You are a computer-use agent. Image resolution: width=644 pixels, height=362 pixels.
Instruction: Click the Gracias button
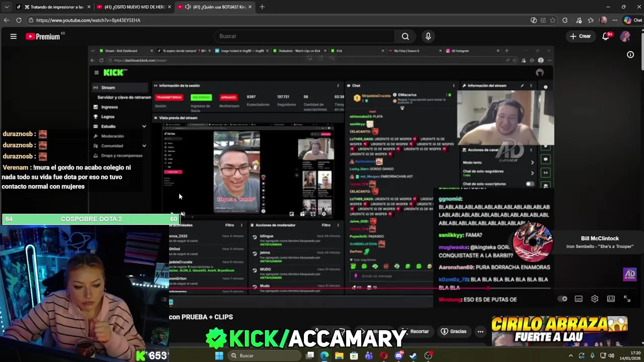tap(454, 331)
